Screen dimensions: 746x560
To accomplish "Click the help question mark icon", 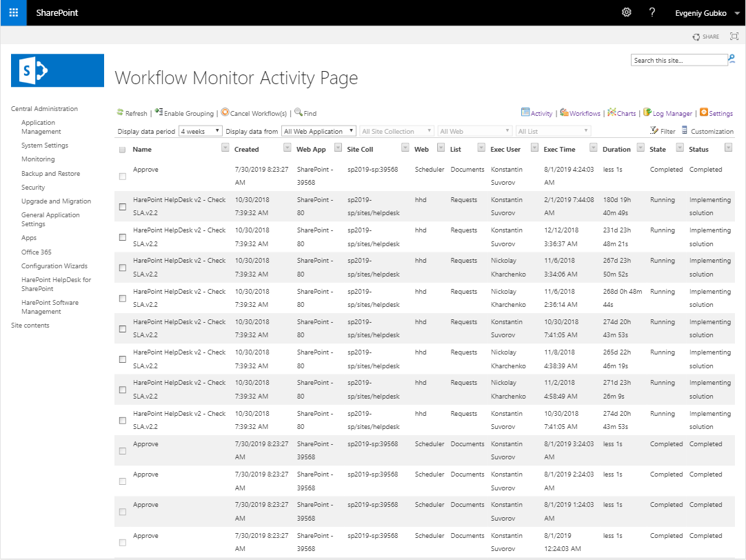I will pyautogui.click(x=652, y=12).
